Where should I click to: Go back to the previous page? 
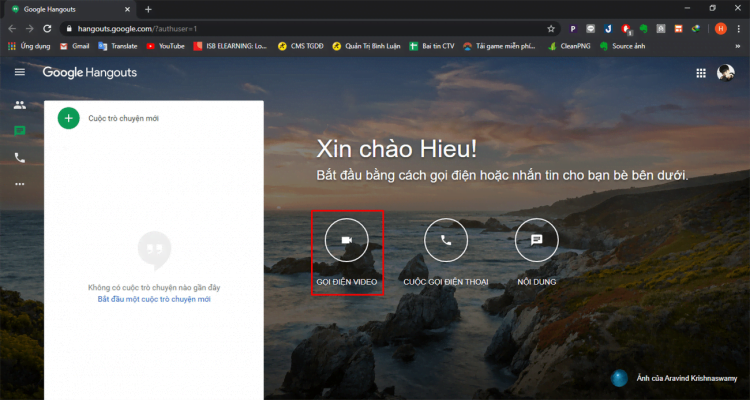point(12,29)
